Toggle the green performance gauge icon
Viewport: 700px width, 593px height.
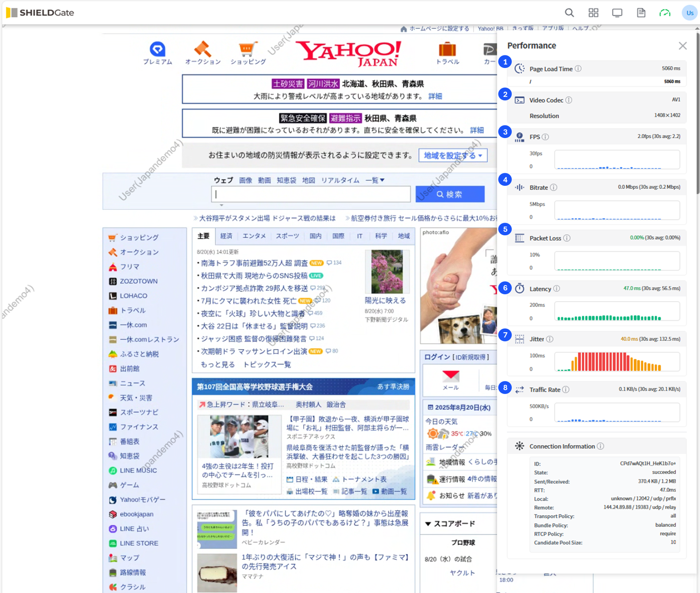click(x=665, y=13)
